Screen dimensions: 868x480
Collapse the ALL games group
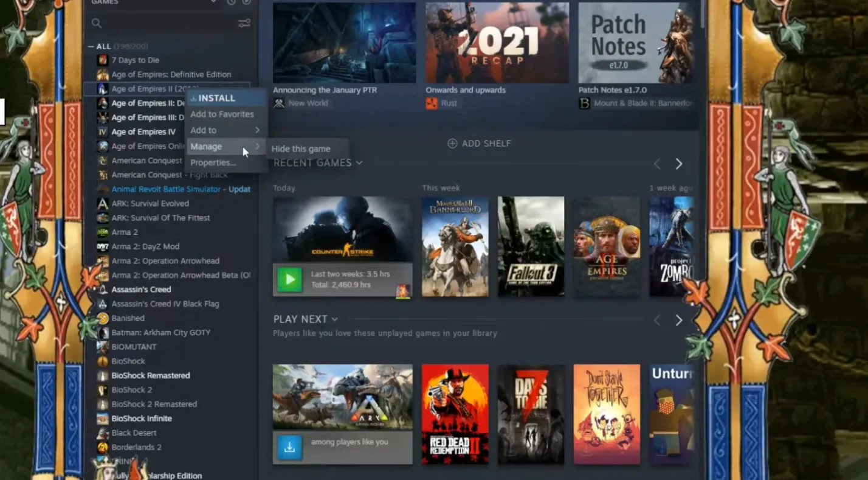[91, 46]
